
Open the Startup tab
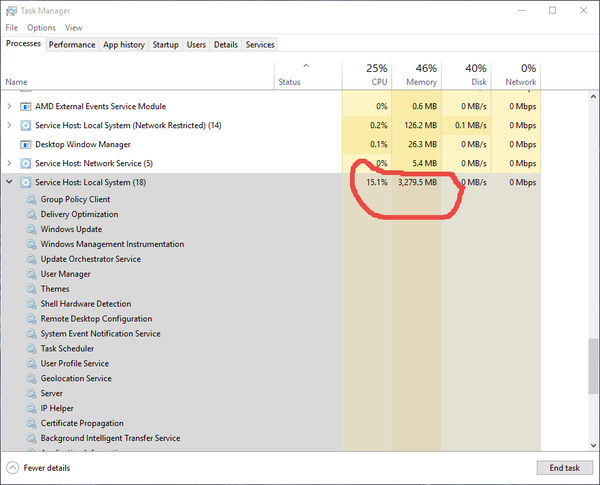tap(165, 45)
